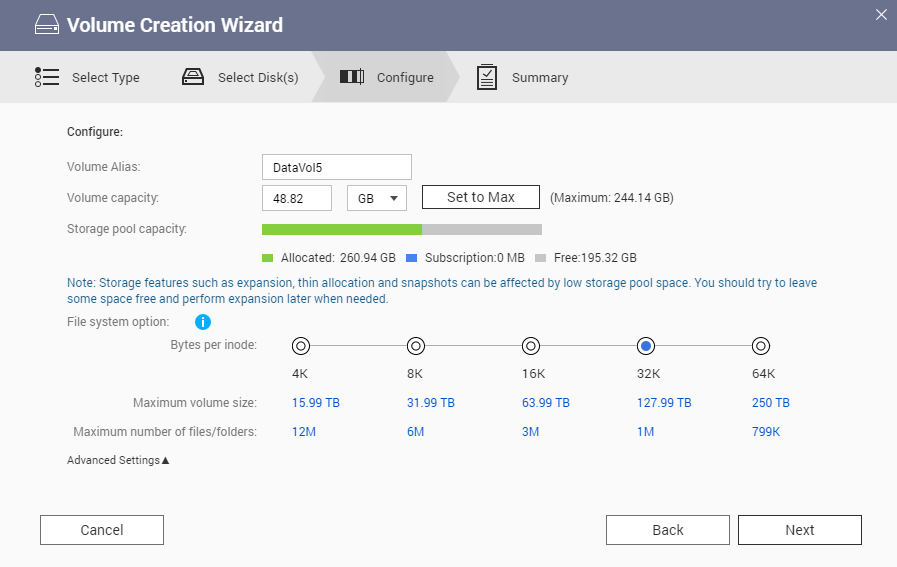
Task: Go to the Select Type step
Action: (x=105, y=77)
